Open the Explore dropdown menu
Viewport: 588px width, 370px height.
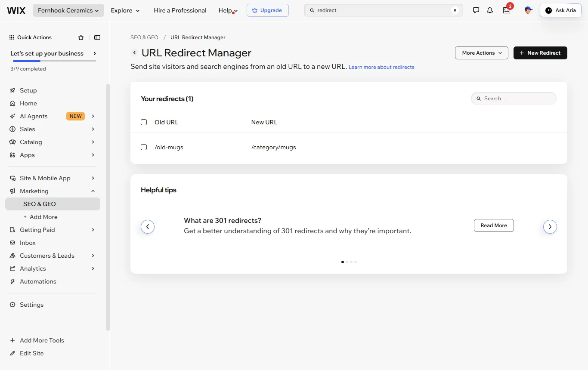click(x=125, y=10)
